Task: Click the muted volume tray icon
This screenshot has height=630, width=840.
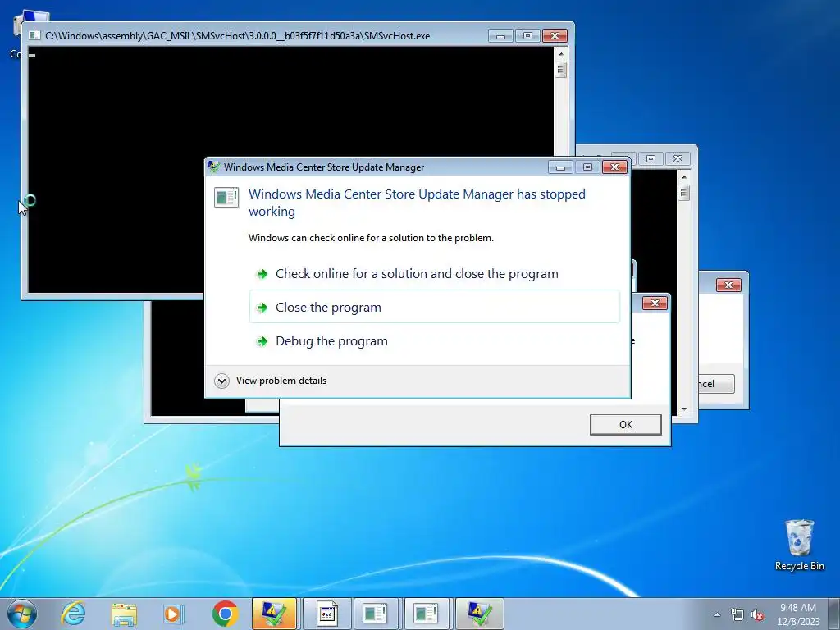Action: 757,614
